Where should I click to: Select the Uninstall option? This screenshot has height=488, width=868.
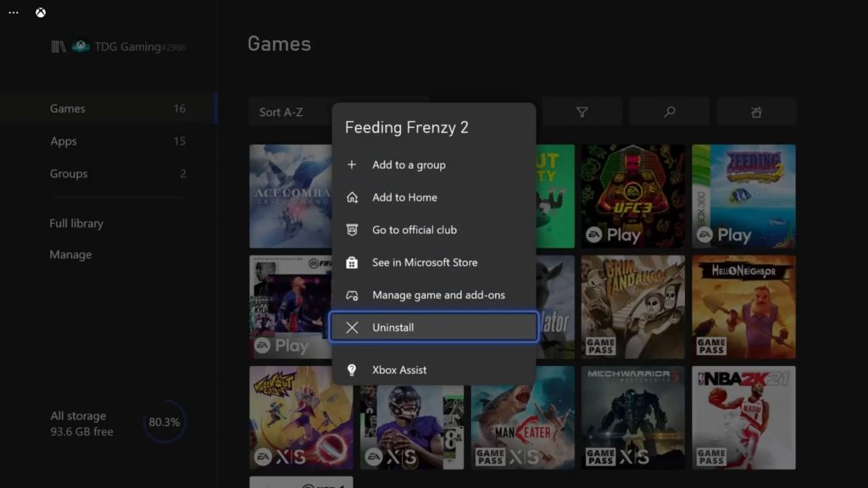[434, 327]
